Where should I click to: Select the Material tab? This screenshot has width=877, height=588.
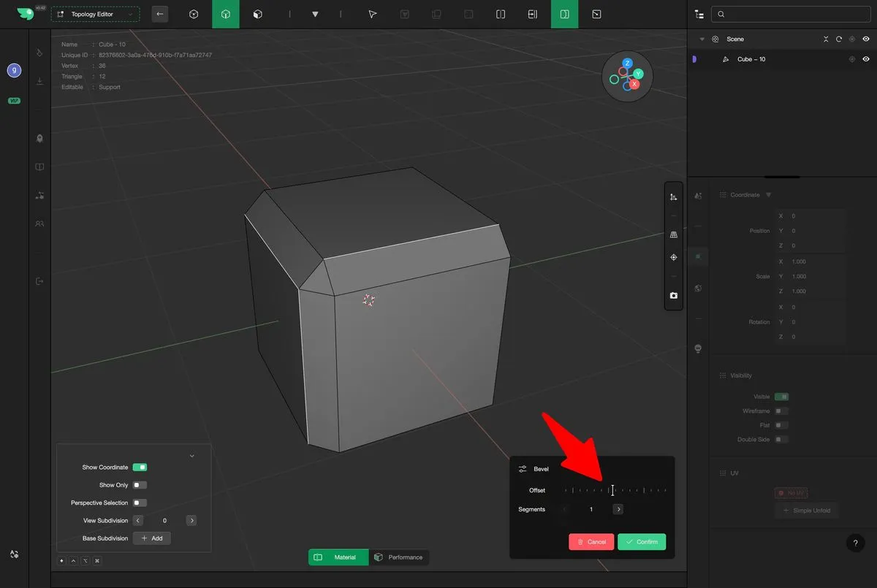pos(338,557)
